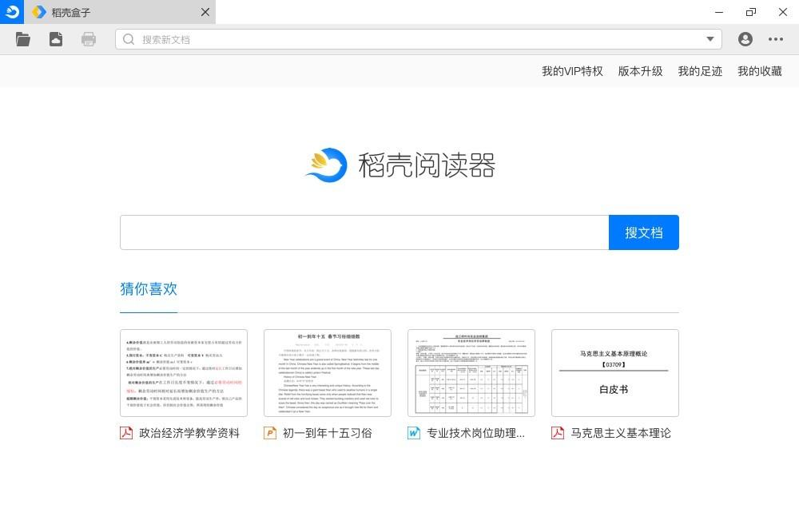The height and width of the screenshot is (532, 799).
Task: Open the 初一到年十五 春节习俗 thumbnail preview
Action: (327, 373)
